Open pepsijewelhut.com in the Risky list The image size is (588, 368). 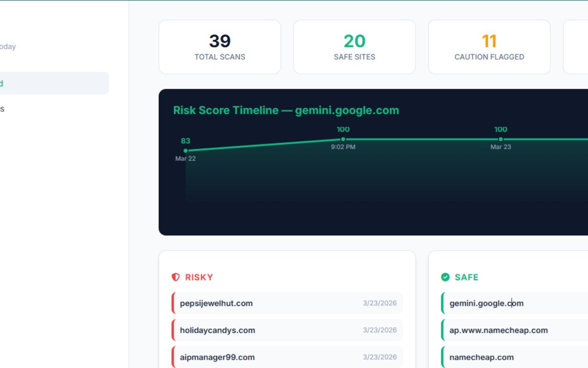287,303
